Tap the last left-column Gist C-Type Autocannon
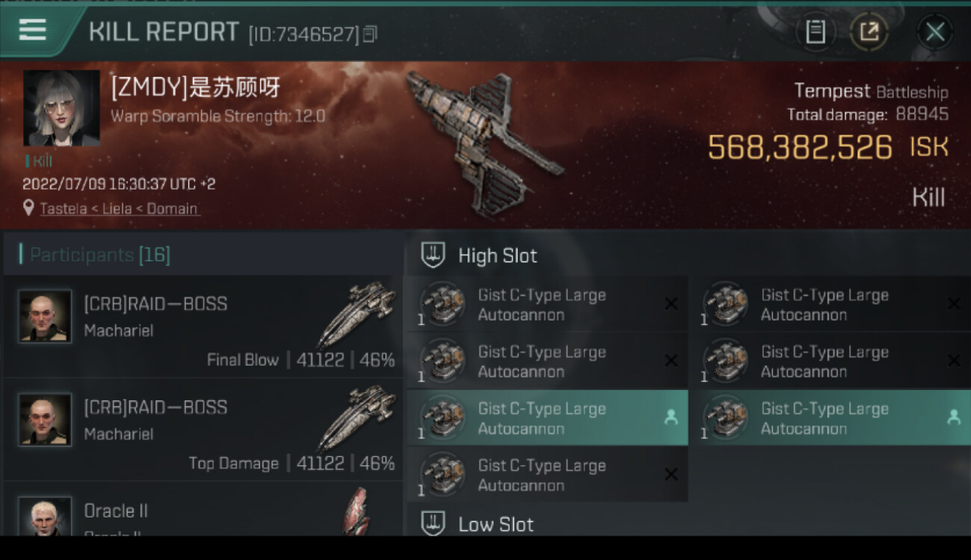The height and width of the screenshot is (560, 971). 546,475
